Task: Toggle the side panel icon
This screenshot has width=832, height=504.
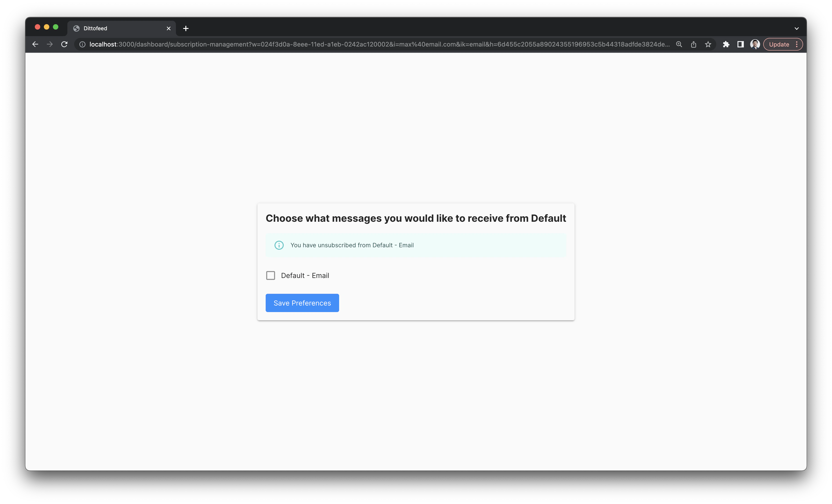Action: click(740, 44)
